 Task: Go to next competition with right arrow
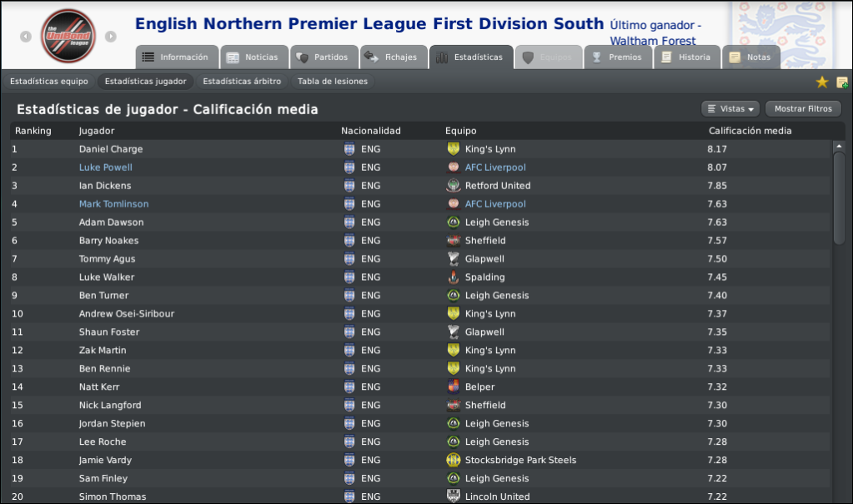[x=110, y=37]
